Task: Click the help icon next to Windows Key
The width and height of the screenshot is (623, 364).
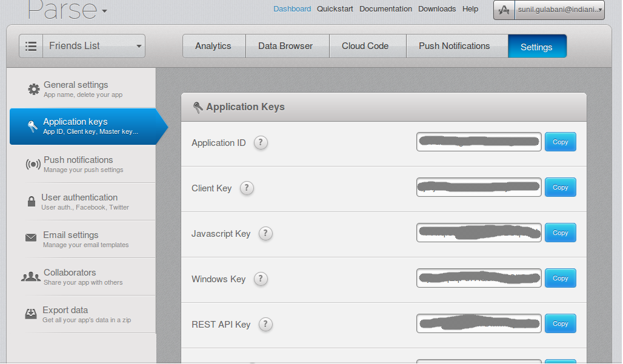Action: [261, 279]
